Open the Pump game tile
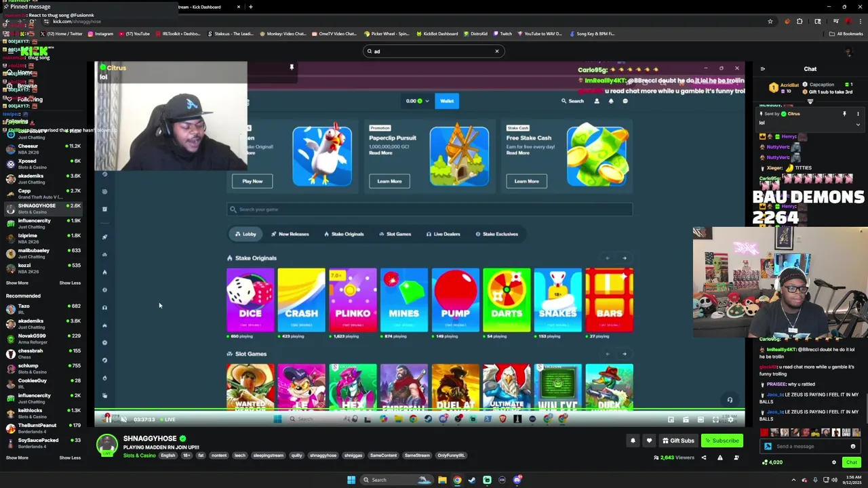The image size is (868, 488). pos(455,300)
